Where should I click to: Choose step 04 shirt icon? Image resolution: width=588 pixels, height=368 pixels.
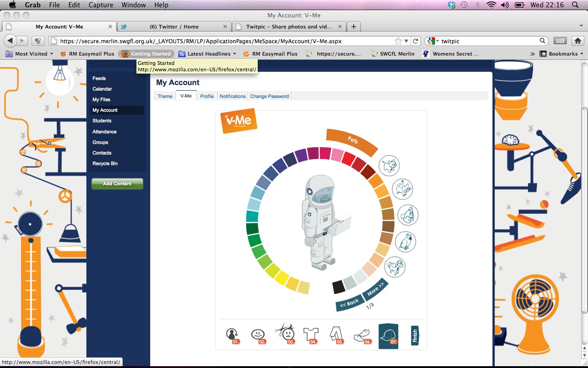(311, 335)
